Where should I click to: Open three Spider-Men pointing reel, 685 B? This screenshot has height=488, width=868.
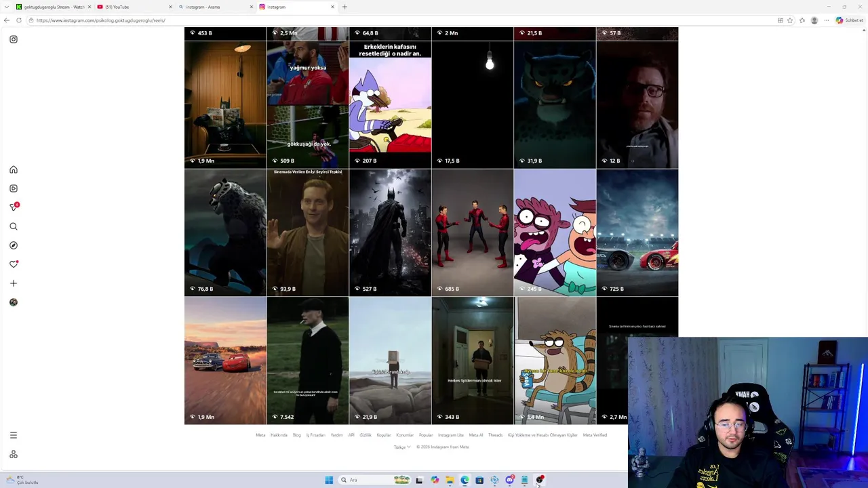tap(473, 232)
